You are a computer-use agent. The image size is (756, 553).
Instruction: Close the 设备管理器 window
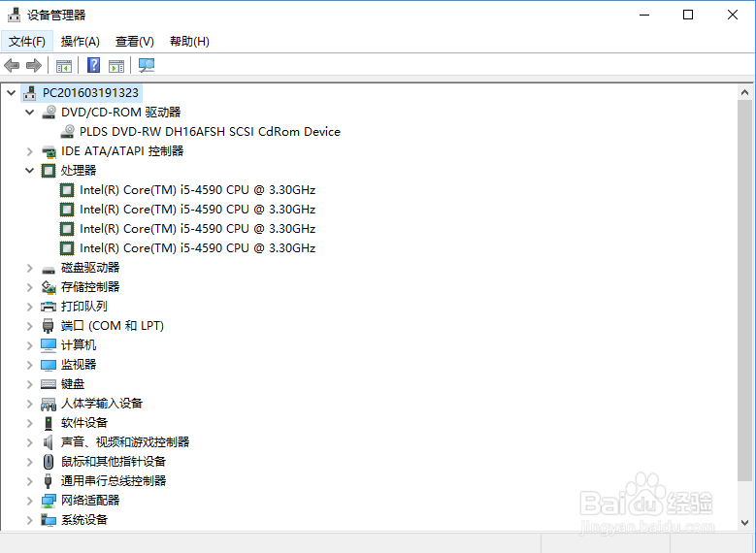click(733, 15)
